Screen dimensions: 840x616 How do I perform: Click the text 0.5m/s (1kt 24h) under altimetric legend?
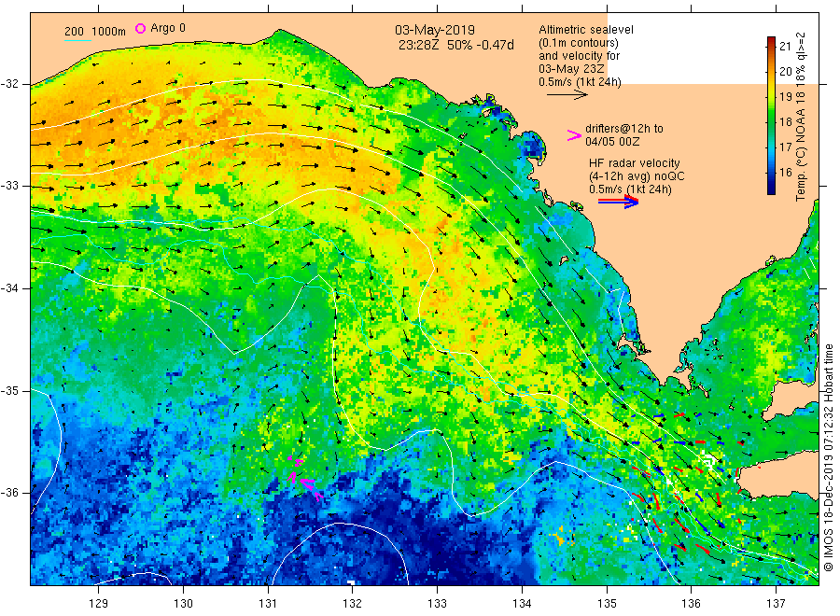[581, 82]
